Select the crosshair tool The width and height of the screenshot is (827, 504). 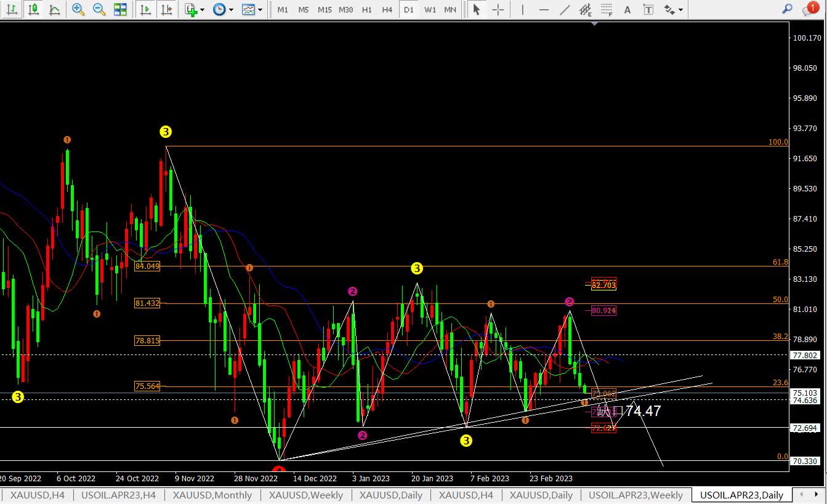(498, 9)
